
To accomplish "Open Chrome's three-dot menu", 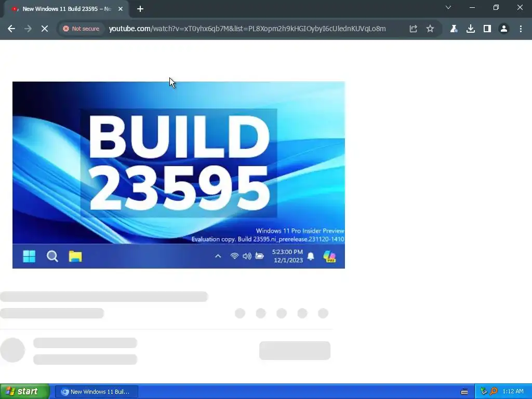I will tap(521, 29).
